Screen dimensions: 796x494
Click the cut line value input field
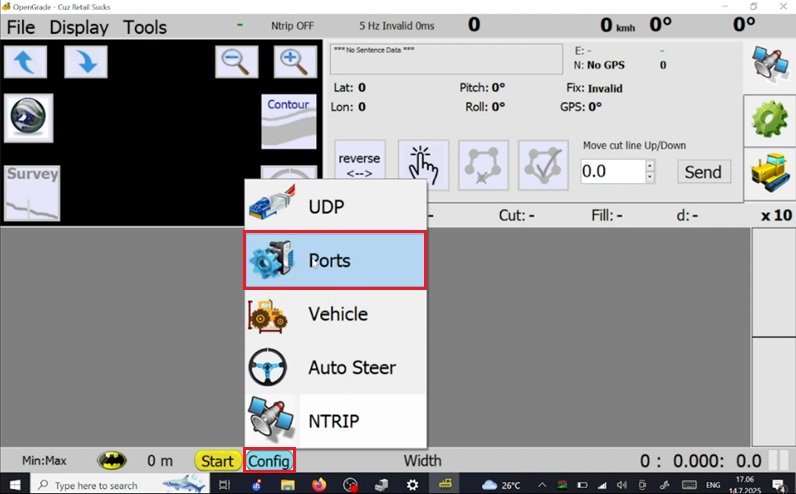point(611,172)
